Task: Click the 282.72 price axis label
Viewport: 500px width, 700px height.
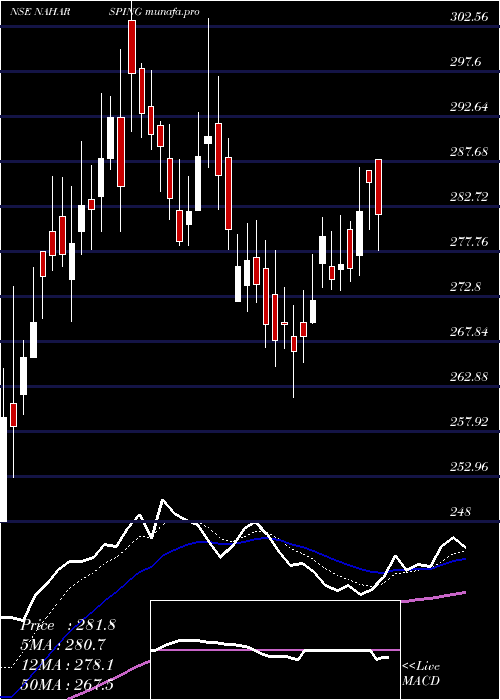Action: 469,196
